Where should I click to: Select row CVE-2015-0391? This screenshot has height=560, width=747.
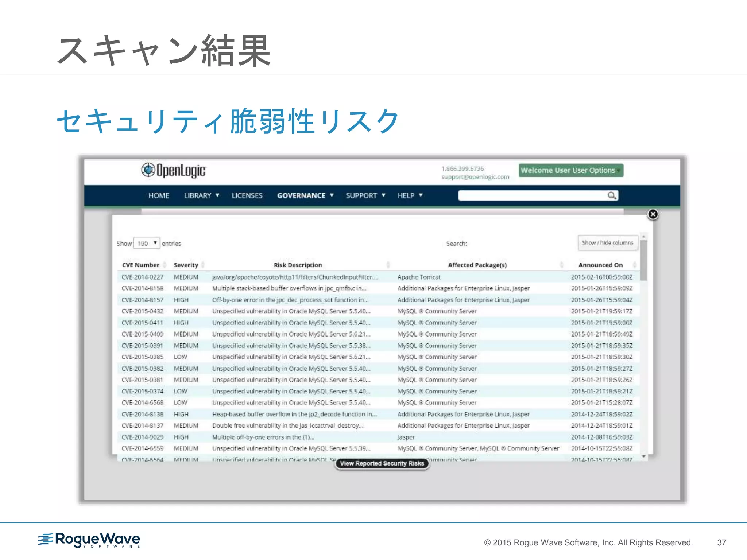coord(378,346)
